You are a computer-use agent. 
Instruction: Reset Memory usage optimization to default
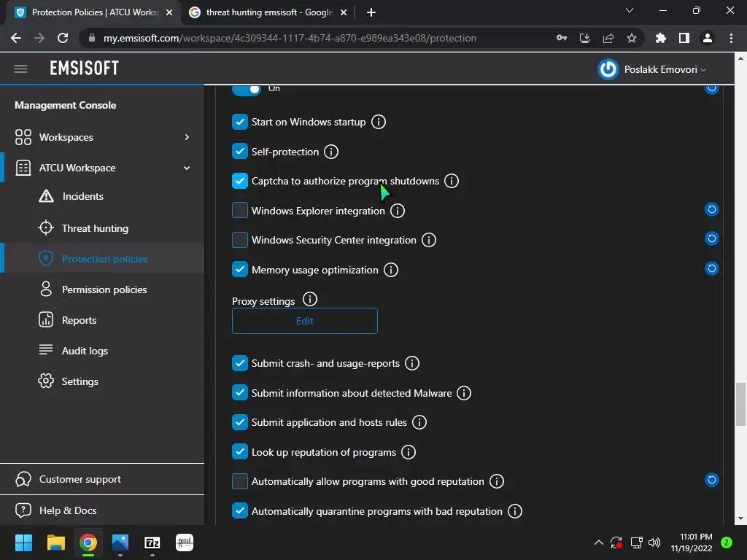pyautogui.click(x=711, y=268)
